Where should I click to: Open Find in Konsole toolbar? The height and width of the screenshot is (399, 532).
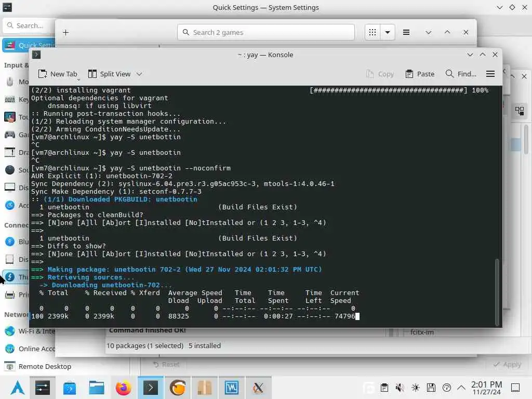click(x=461, y=74)
